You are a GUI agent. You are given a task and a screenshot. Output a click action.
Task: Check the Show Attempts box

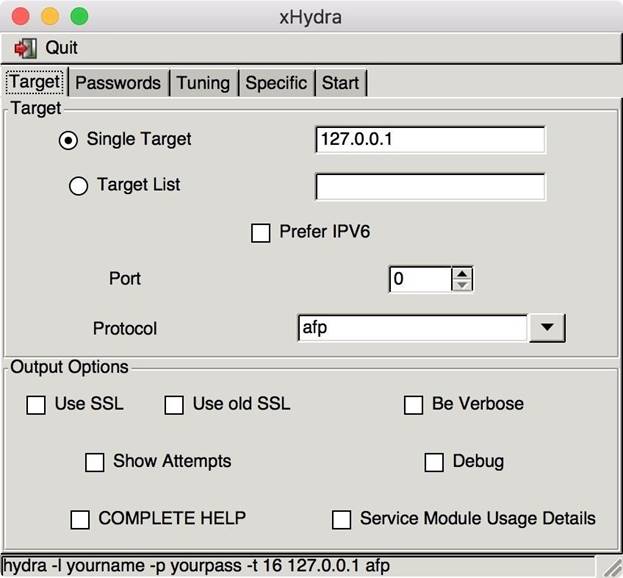tap(95, 462)
